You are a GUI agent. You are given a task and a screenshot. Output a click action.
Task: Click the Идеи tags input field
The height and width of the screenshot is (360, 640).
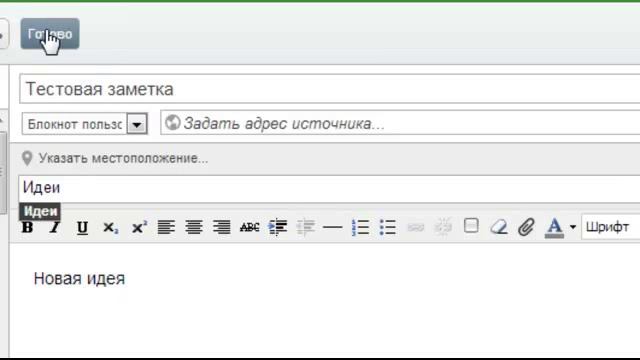(x=330, y=189)
